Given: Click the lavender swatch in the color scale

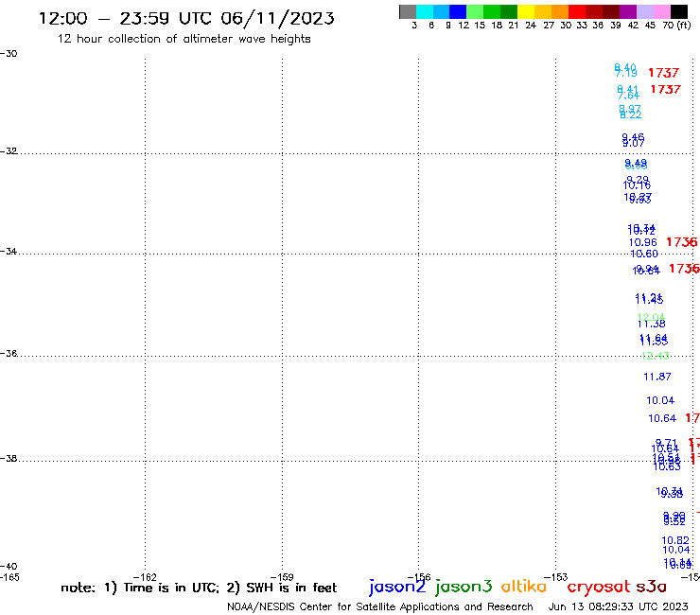Looking at the screenshot, I should click(x=644, y=11).
